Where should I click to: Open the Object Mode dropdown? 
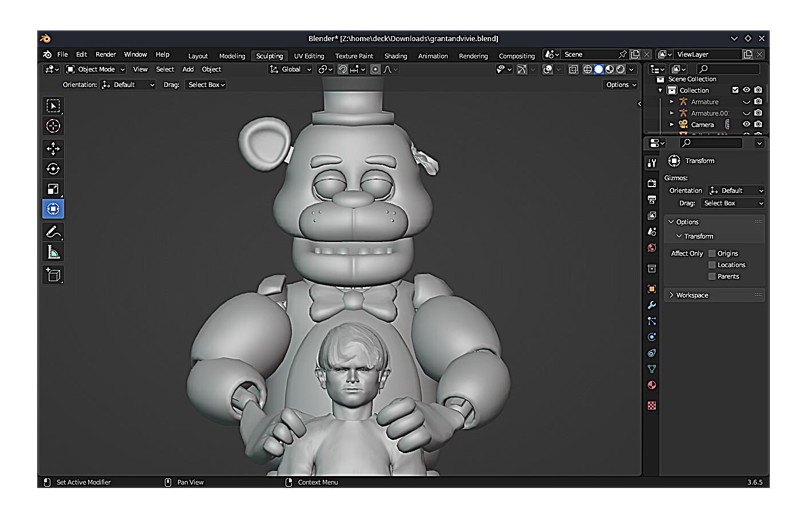point(96,69)
